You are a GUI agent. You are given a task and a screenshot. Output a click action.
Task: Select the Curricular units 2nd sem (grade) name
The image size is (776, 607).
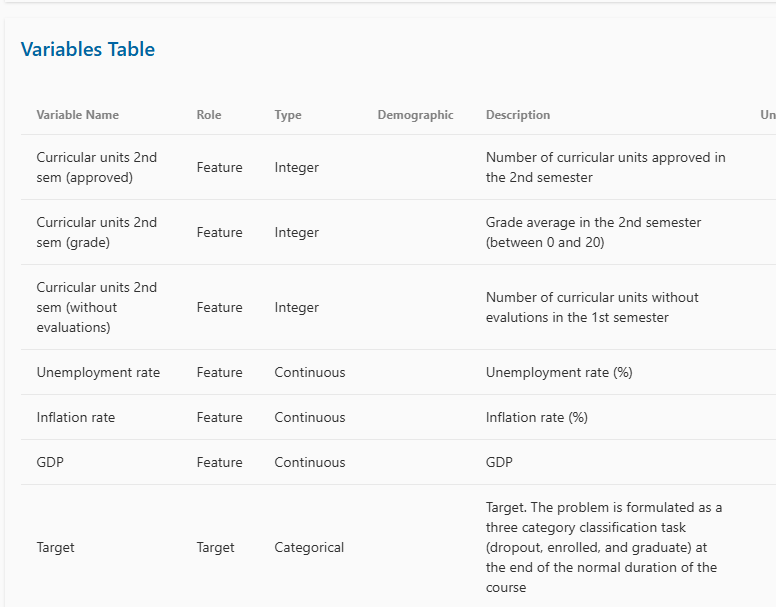[97, 232]
